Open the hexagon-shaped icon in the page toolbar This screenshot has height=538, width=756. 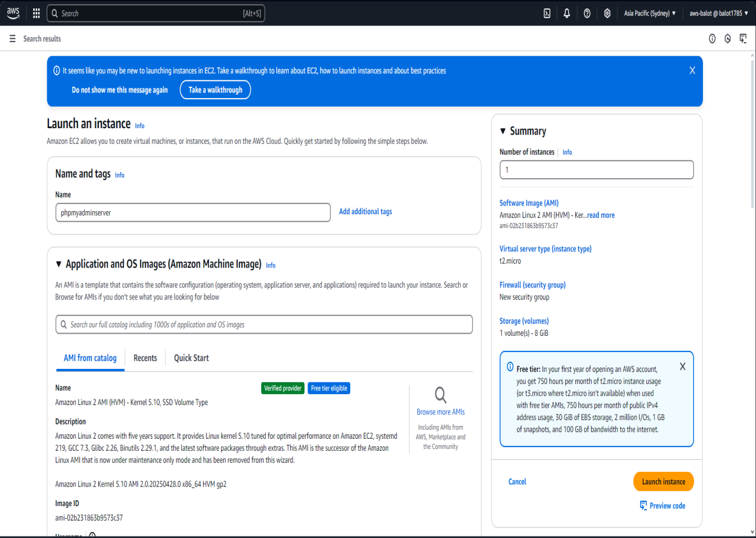point(728,38)
